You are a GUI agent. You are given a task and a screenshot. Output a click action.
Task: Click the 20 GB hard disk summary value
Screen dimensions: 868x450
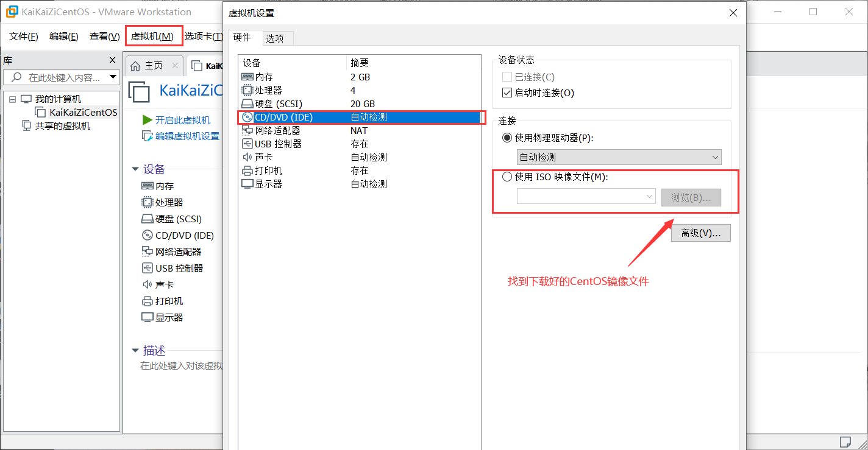coord(363,104)
